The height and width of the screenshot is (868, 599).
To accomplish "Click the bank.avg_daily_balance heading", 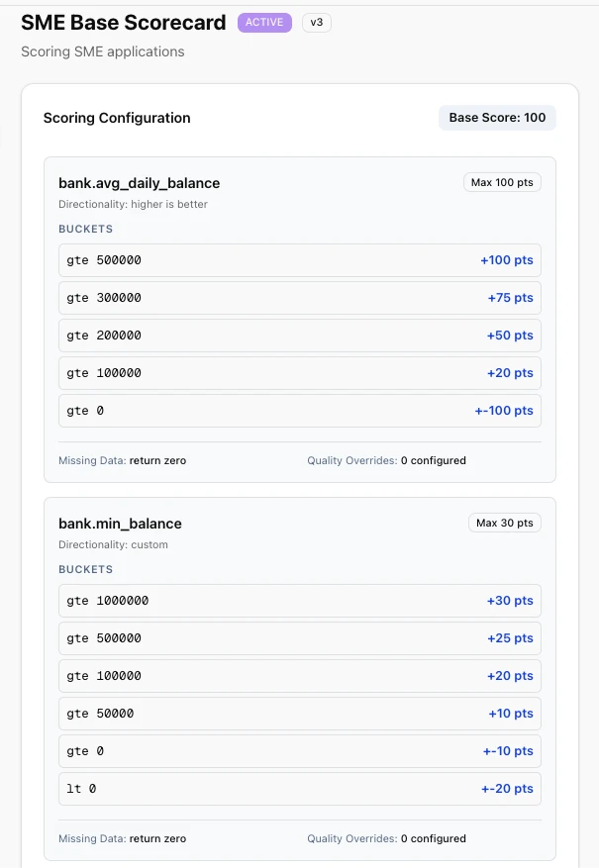I will point(139,183).
